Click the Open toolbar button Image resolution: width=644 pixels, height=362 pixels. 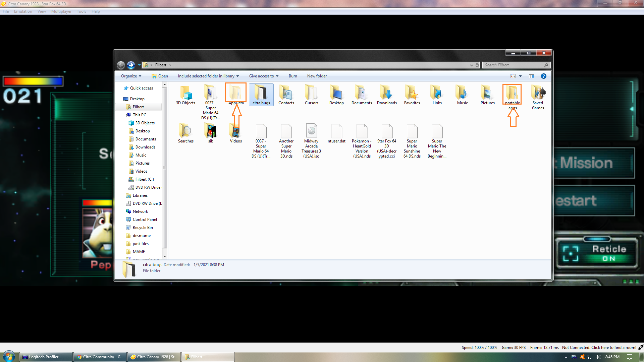click(160, 76)
